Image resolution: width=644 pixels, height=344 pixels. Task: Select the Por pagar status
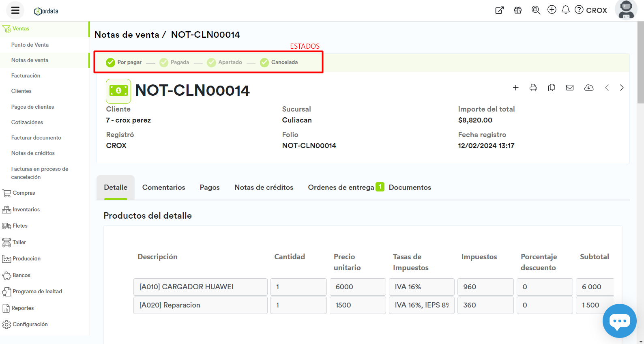point(124,62)
